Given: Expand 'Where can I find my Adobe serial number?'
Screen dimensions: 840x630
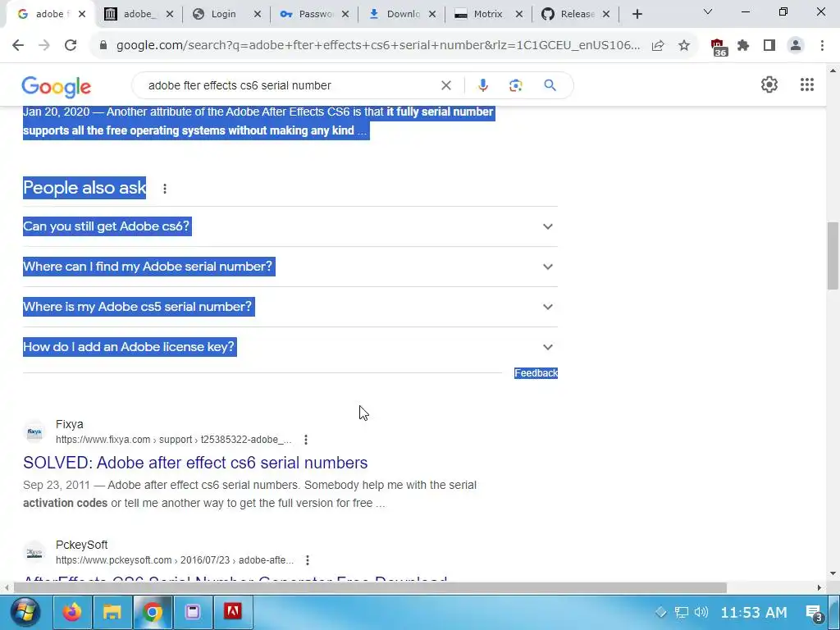Looking at the screenshot, I should click(290, 267).
